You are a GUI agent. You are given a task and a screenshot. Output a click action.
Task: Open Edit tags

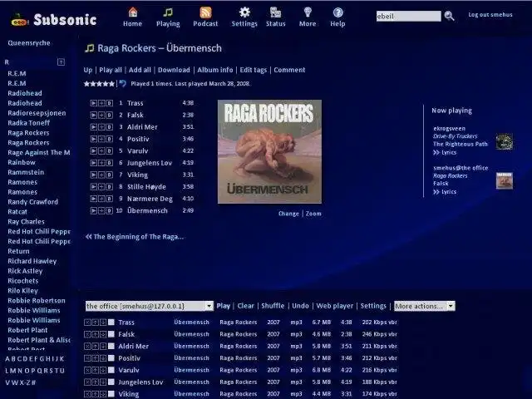254,70
